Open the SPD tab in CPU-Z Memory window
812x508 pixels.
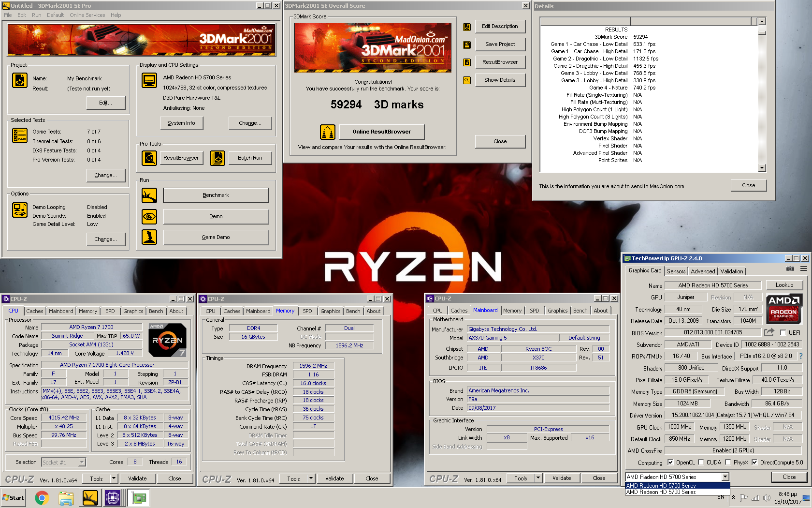click(307, 311)
